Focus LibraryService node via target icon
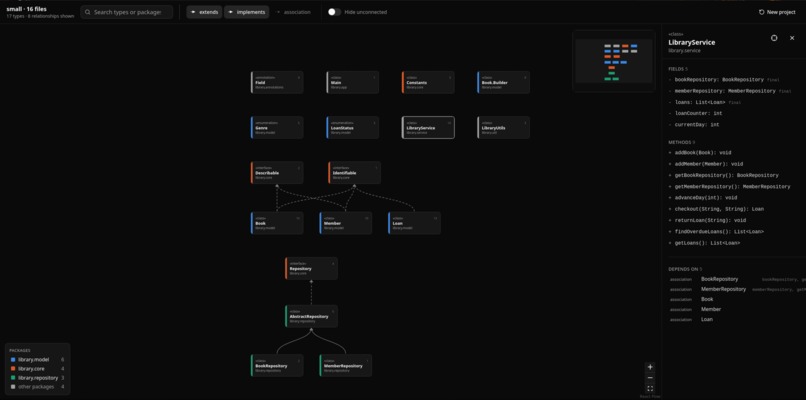 tap(774, 38)
